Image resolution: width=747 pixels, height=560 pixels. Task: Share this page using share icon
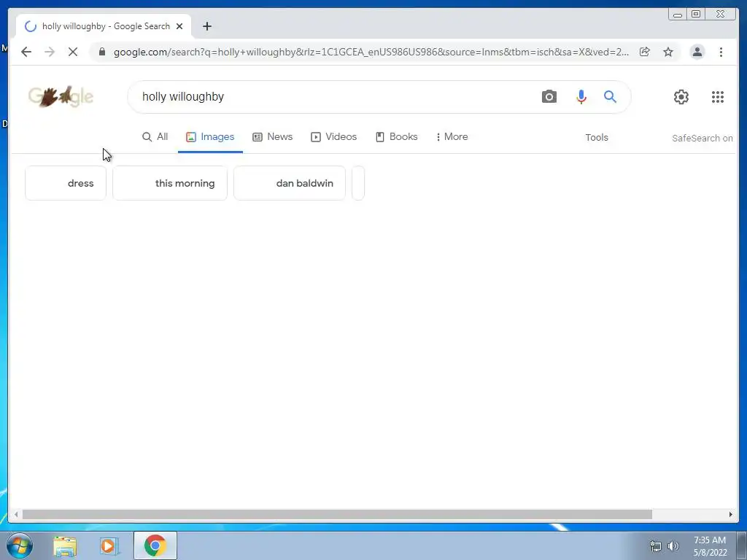pyautogui.click(x=645, y=52)
